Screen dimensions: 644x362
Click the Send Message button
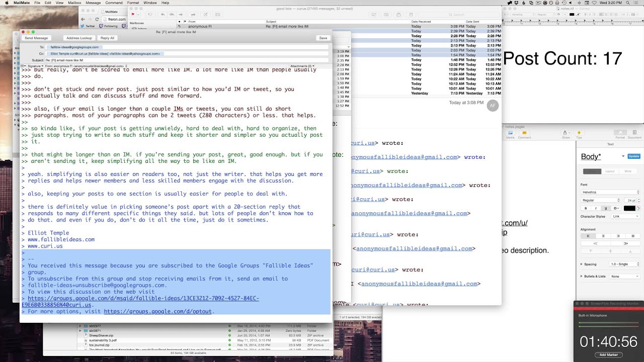[36, 38]
